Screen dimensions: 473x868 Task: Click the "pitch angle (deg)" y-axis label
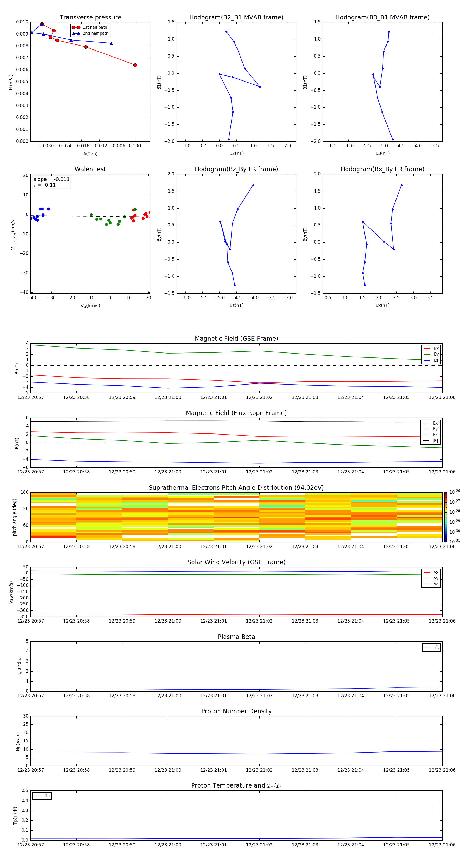click(x=14, y=517)
